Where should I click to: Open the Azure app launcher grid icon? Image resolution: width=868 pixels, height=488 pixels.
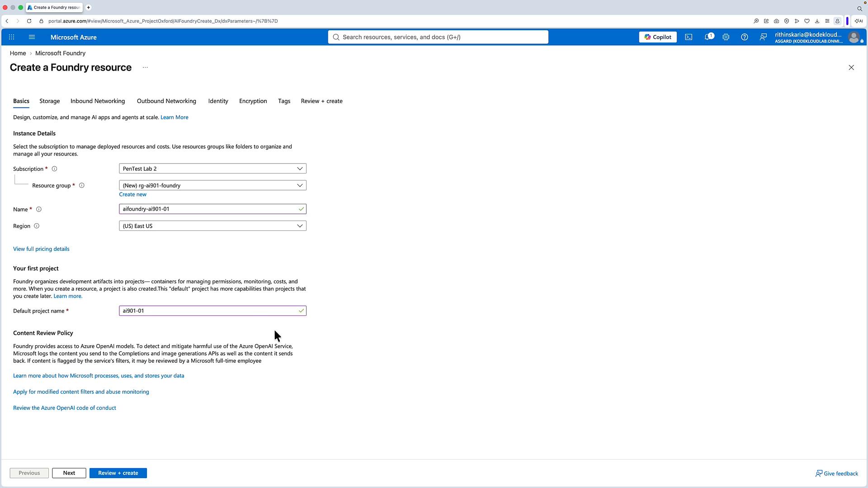click(x=12, y=37)
